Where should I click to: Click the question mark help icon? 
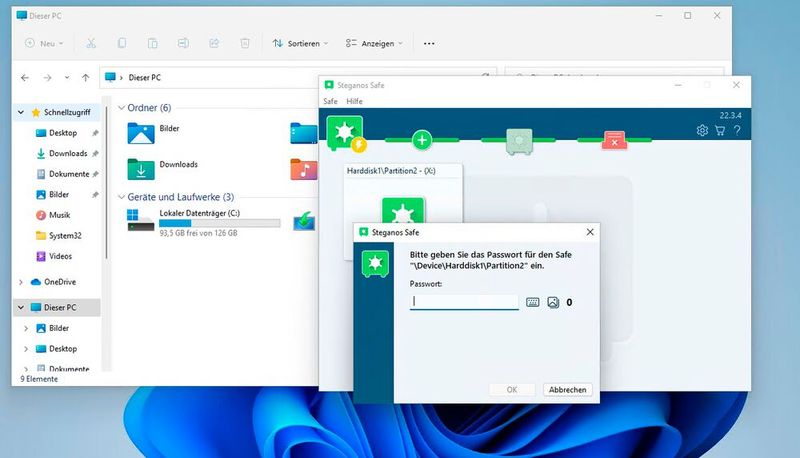pos(737,131)
